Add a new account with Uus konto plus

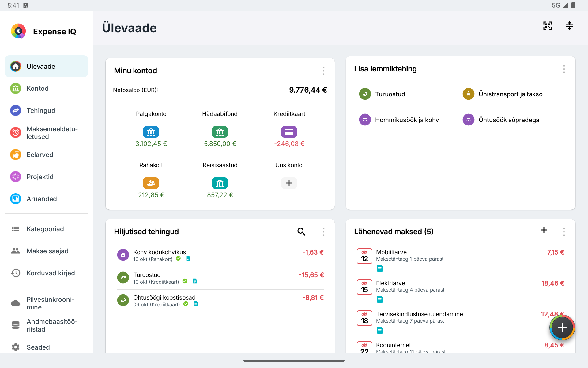coord(289,183)
